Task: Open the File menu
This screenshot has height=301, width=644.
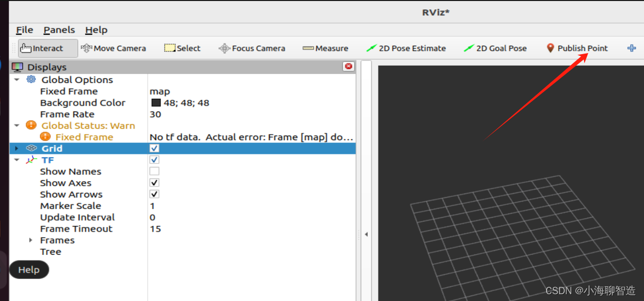Action: pos(25,30)
